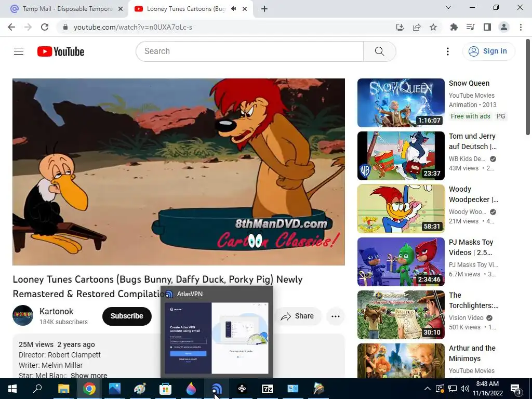Click the PJ Masks Toy Videos title
Image resolution: width=532 pixels, height=399 pixels.
pos(471,247)
